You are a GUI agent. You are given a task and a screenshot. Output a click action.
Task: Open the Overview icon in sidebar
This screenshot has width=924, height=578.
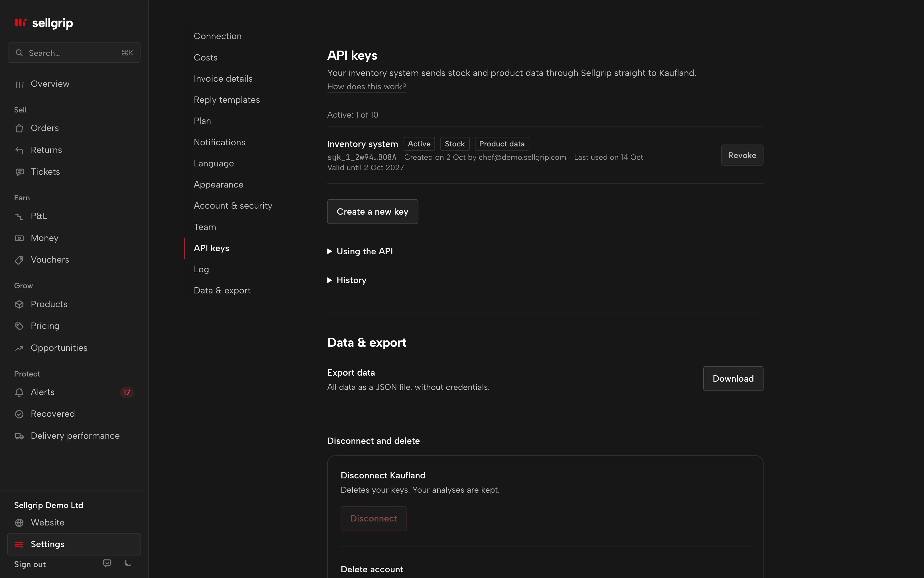click(19, 84)
